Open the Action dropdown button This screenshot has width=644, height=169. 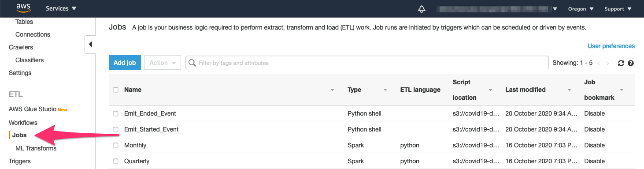click(x=163, y=63)
